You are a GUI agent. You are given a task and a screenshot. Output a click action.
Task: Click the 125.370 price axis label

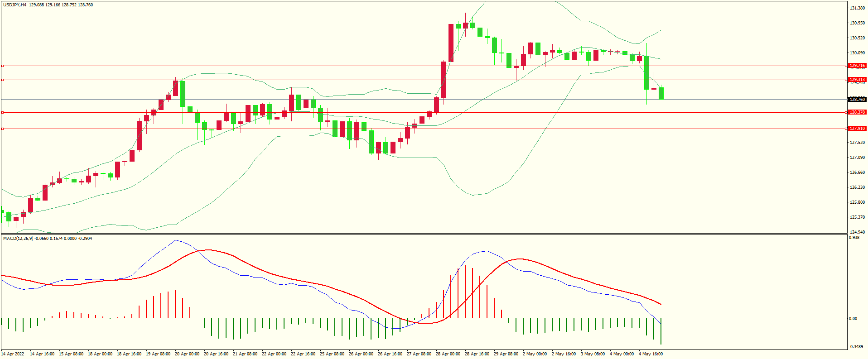point(857,217)
